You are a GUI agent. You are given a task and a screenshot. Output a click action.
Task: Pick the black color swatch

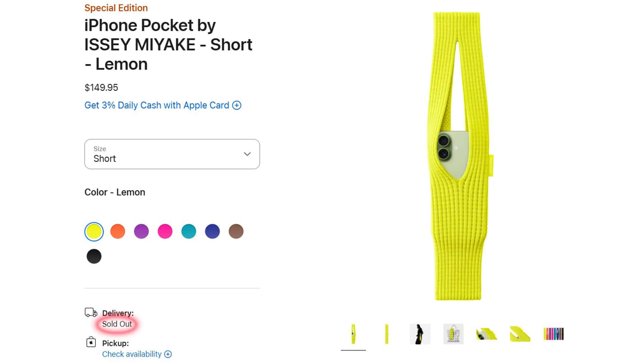(94, 256)
